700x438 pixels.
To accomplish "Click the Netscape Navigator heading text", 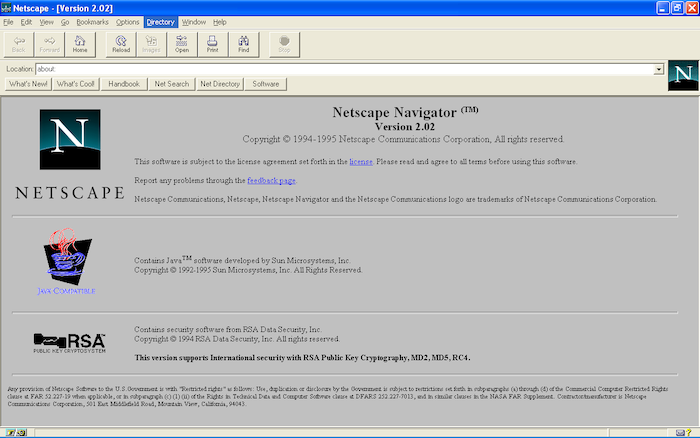I will (405, 112).
